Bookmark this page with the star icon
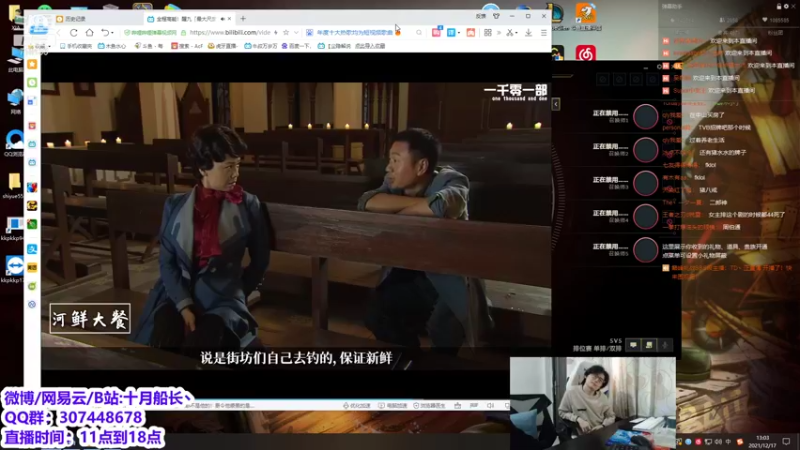800x450 pixels. point(286,32)
